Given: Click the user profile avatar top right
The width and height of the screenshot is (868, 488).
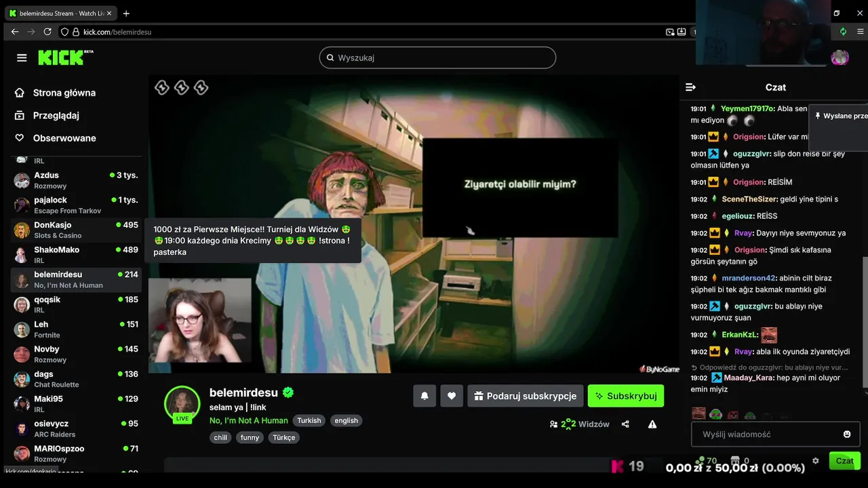Looking at the screenshot, I should pyautogui.click(x=840, y=58).
